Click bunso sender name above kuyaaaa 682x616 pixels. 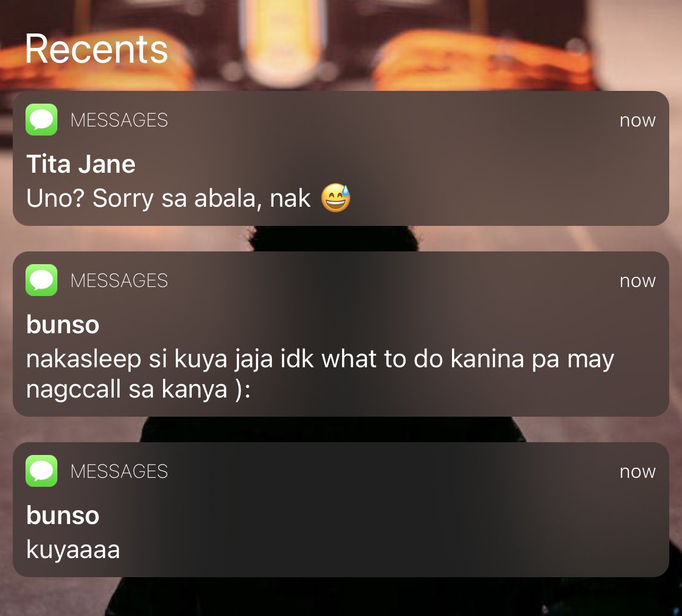(63, 515)
